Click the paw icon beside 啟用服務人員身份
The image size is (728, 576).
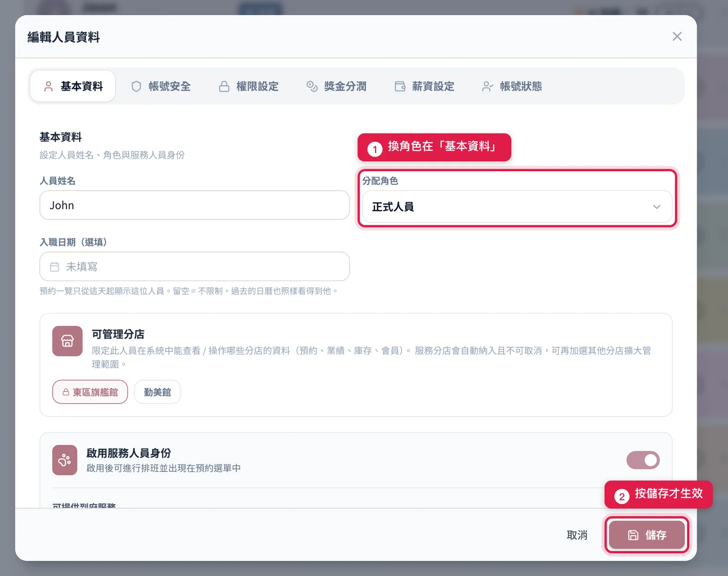65,460
